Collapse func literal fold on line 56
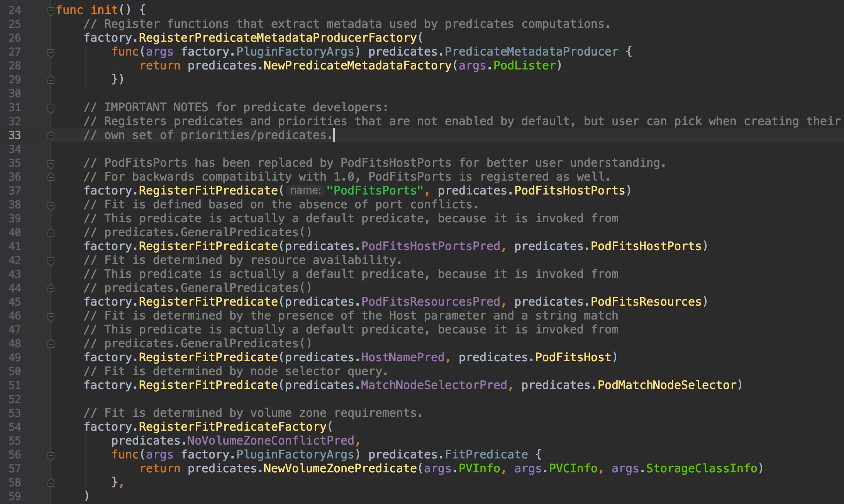 point(51,455)
